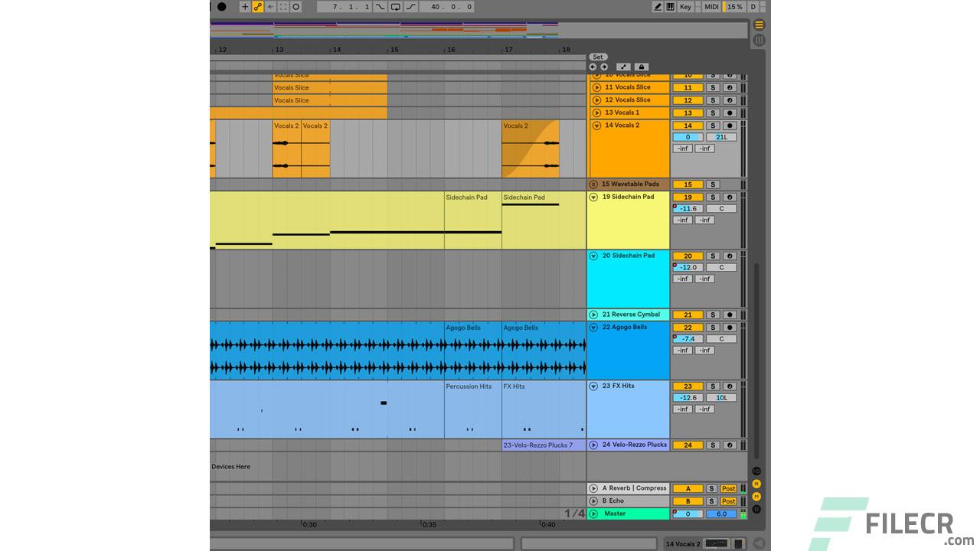
Task: Toggle track activator 14 for Vocals 2
Action: pyautogui.click(x=688, y=126)
